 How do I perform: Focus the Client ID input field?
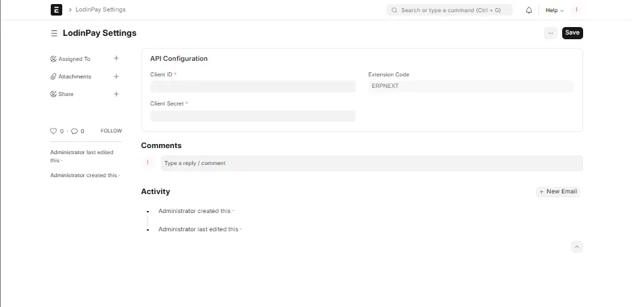coord(252,87)
